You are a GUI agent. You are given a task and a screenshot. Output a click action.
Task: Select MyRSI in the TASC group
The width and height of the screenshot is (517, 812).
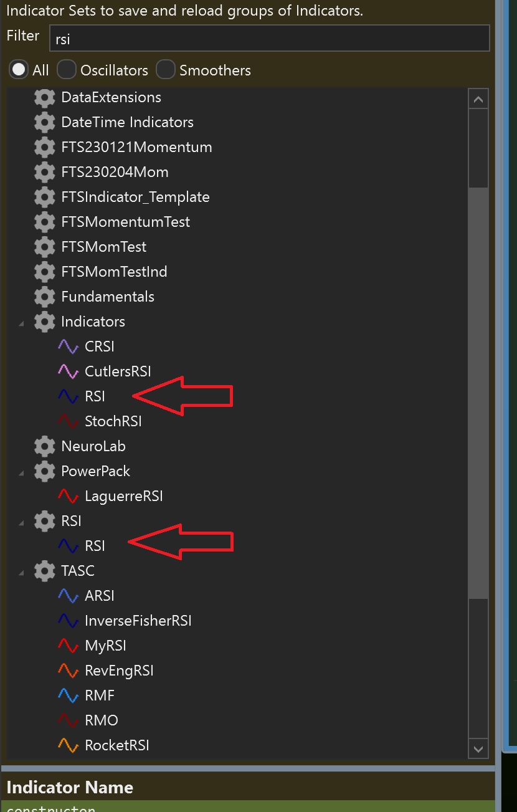105,646
